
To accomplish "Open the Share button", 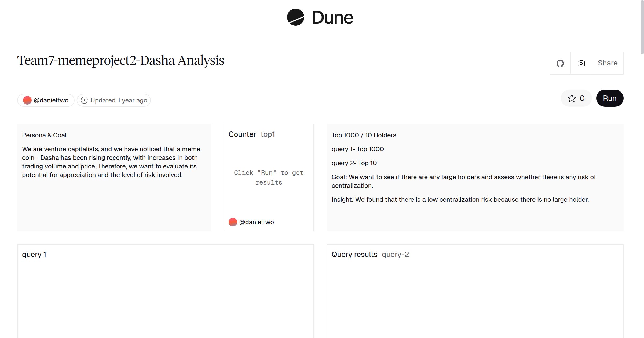I will point(608,63).
